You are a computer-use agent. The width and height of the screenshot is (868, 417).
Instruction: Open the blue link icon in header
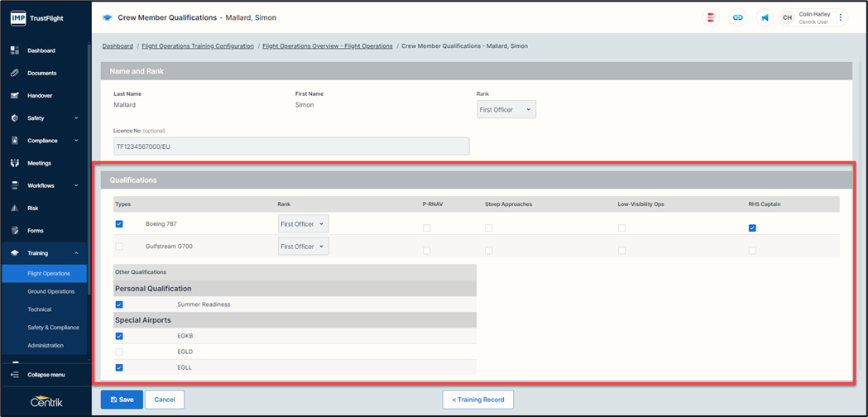coord(737,17)
